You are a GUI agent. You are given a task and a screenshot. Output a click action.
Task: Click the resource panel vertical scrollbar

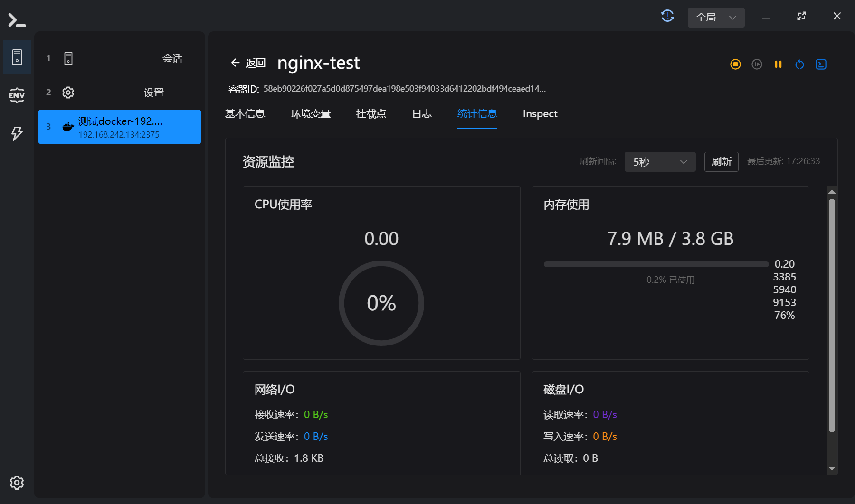pyautogui.click(x=832, y=315)
